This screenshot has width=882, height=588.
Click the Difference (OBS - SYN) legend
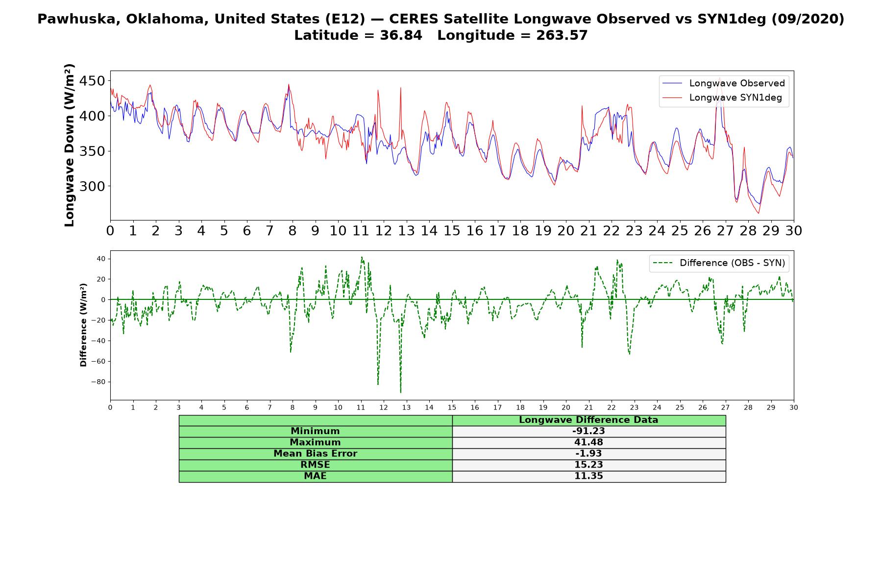click(x=719, y=263)
